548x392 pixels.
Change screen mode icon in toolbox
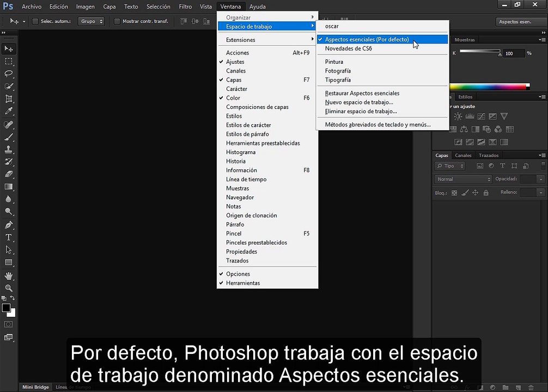8,337
